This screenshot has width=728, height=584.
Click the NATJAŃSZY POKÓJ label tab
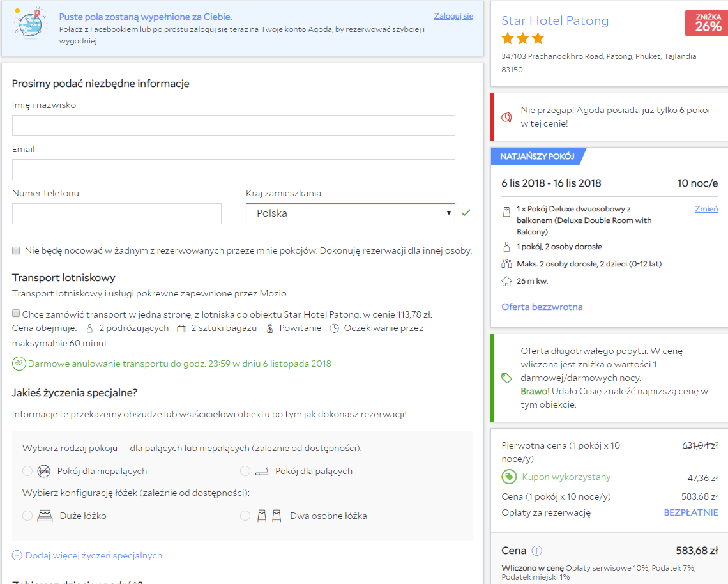pos(537,157)
